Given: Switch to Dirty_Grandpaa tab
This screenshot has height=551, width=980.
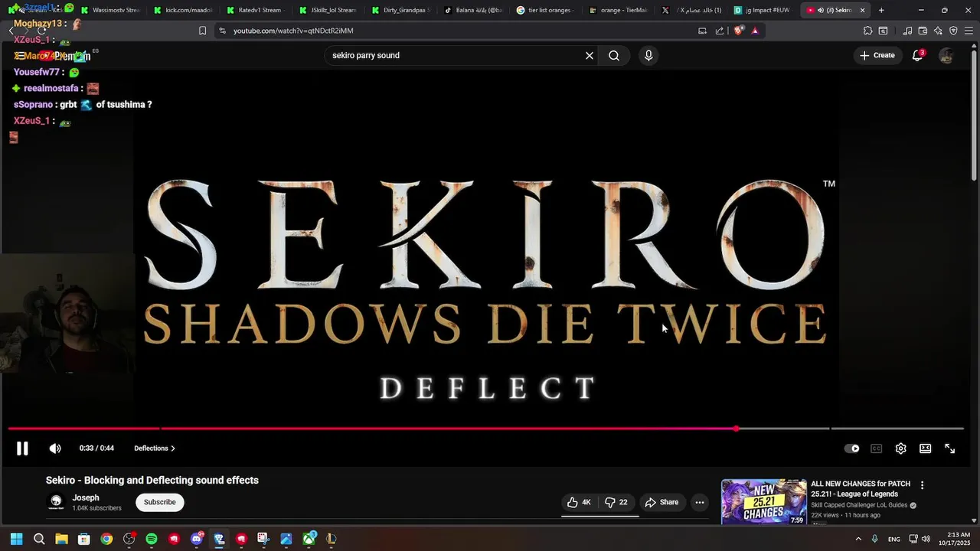Looking at the screenshot, I should pos(401,10).
